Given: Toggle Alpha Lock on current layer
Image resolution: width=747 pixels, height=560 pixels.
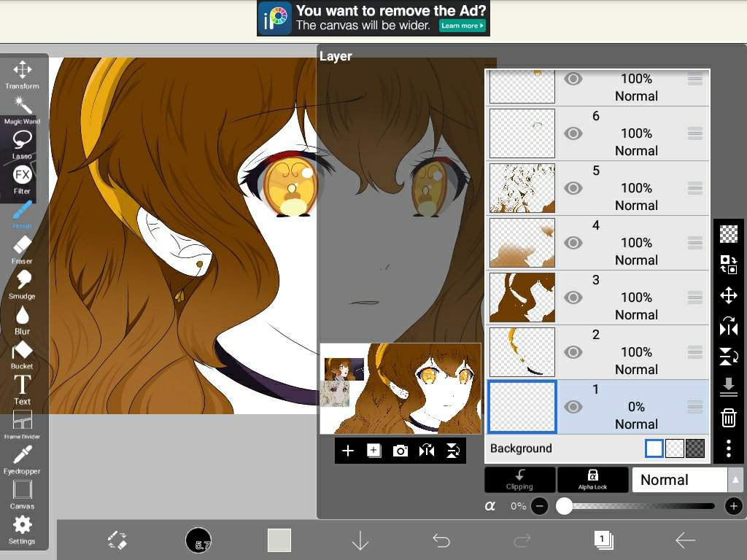Looking at the screenshot, I should pyautogui.click(x=592, y=479).
